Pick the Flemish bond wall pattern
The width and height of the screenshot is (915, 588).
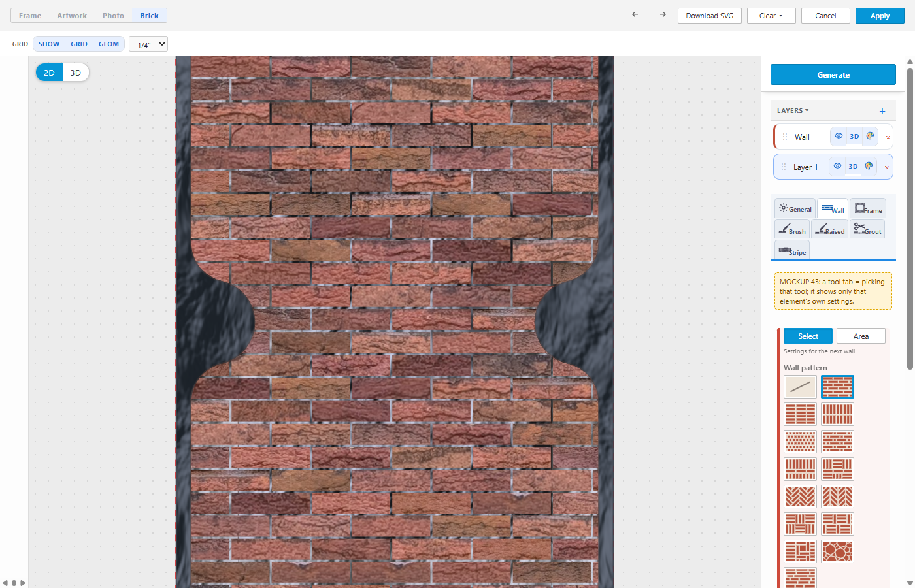(x=837, y=442)
